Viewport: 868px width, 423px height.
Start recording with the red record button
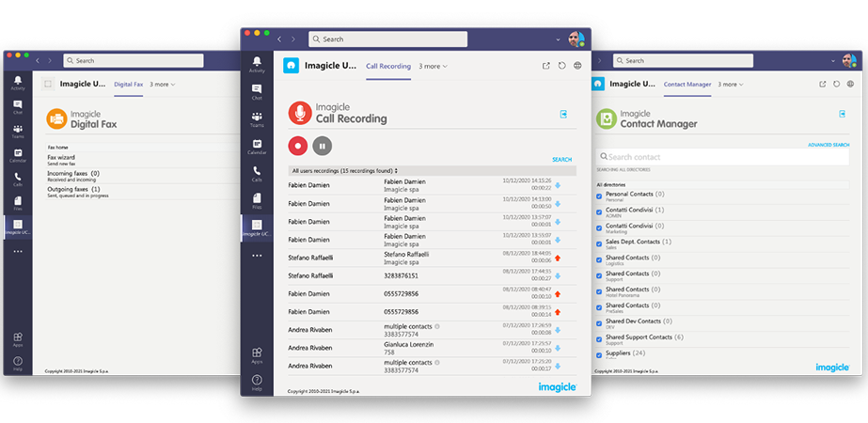pyautogui.click(x=298, y=146)
